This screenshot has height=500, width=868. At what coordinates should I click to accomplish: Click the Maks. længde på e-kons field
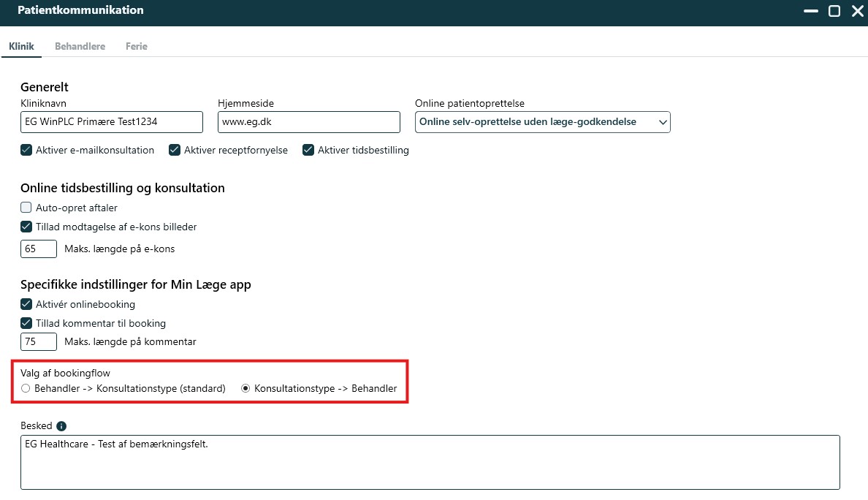tap(39, 249)
